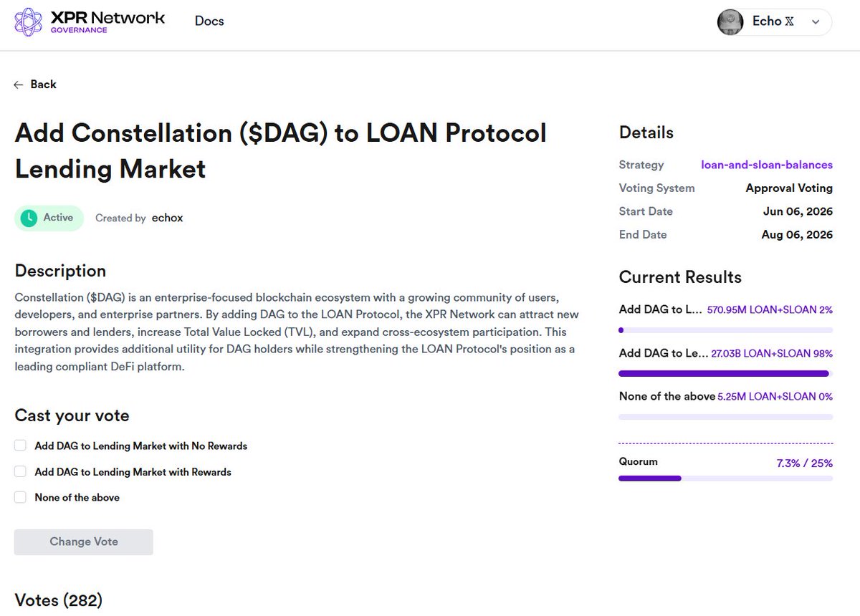Click the Change Vote button
This screenshot has height=616, width=860.
pyautogui.click(x=84, y=542)
